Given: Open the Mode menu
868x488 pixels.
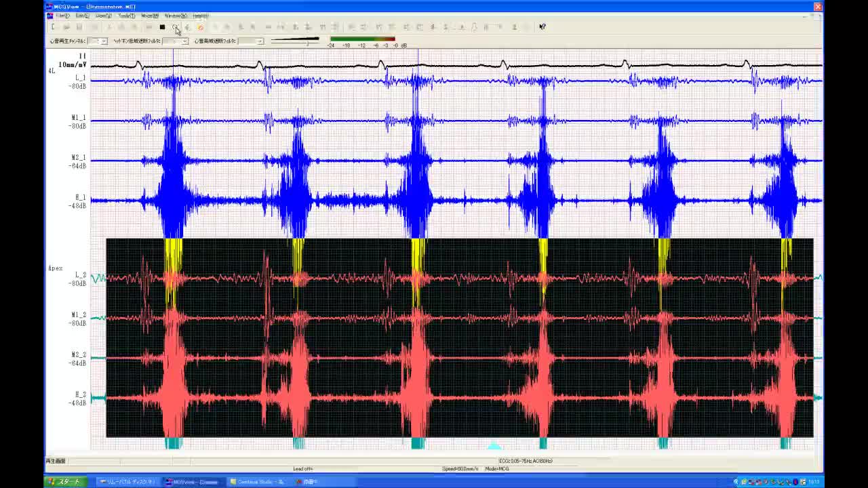Looking at the screenshot, I should point(150,16).
